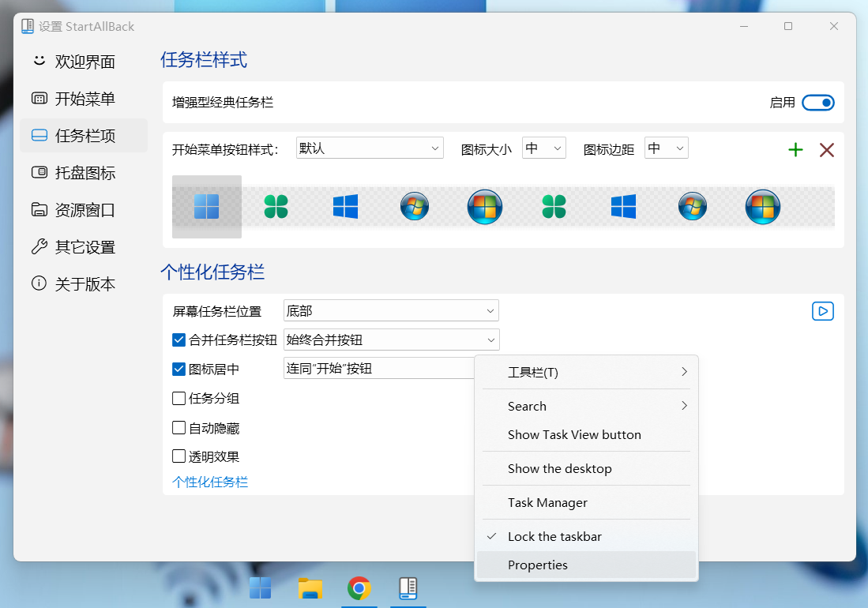
Task: Expand the 图标大小 dropdown
Action: click(x=543, y=148)
